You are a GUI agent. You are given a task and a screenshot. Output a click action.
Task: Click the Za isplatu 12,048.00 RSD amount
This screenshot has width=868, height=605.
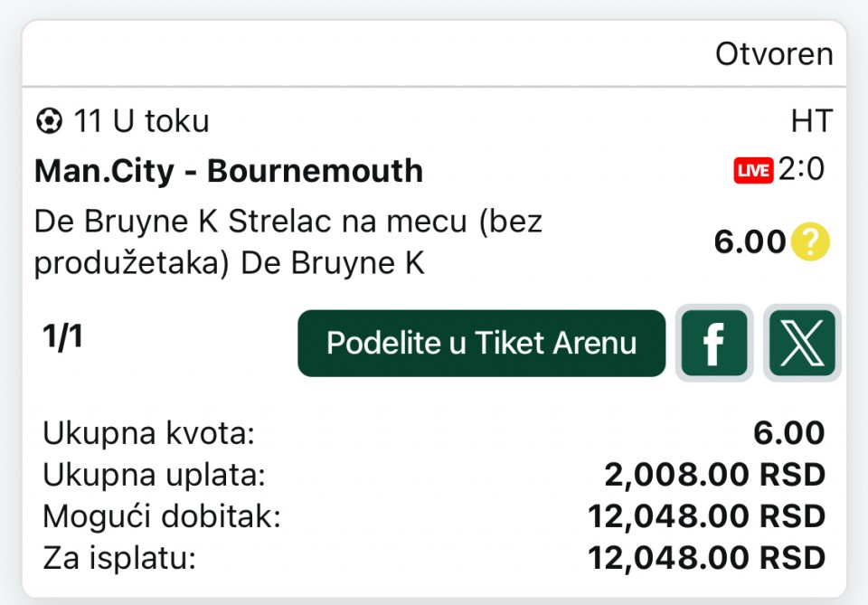point(706,558)
